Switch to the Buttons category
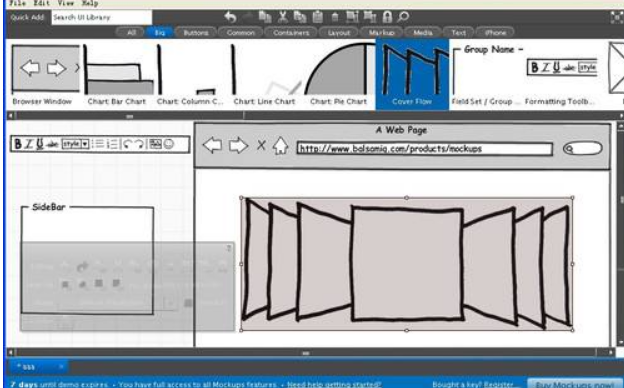The height and width of the screenshot is (388, 624). coord(196,33)
